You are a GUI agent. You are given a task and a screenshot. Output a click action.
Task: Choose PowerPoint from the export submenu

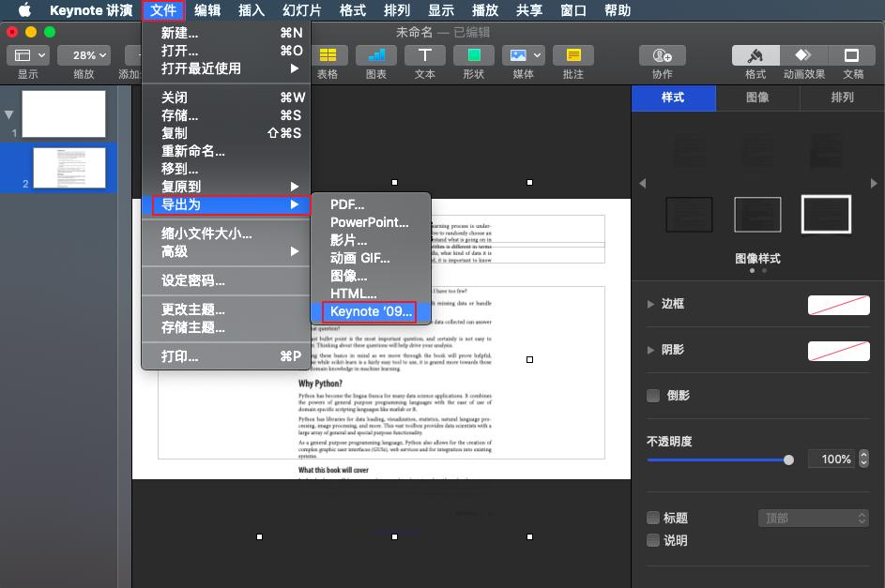point(371,223)
